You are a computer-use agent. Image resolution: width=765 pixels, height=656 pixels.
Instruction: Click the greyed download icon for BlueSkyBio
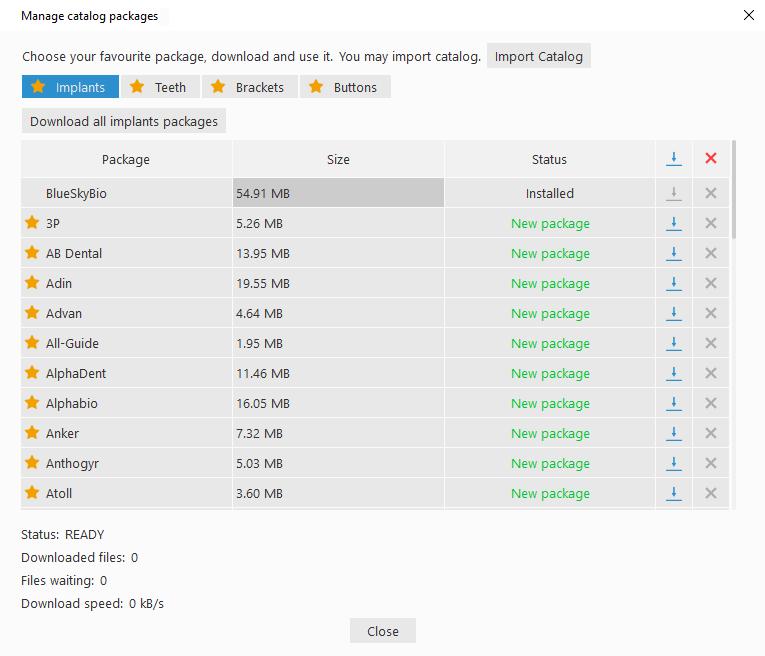pos(674,193)
